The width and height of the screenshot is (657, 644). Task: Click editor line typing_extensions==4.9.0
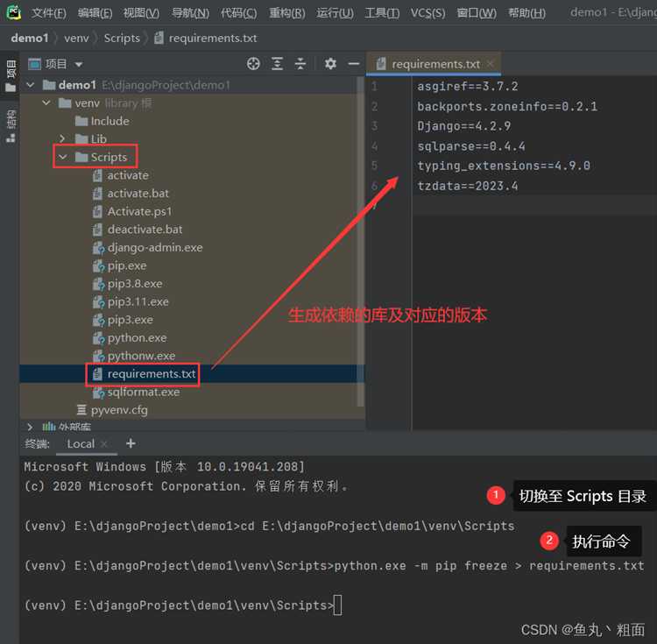504,166
